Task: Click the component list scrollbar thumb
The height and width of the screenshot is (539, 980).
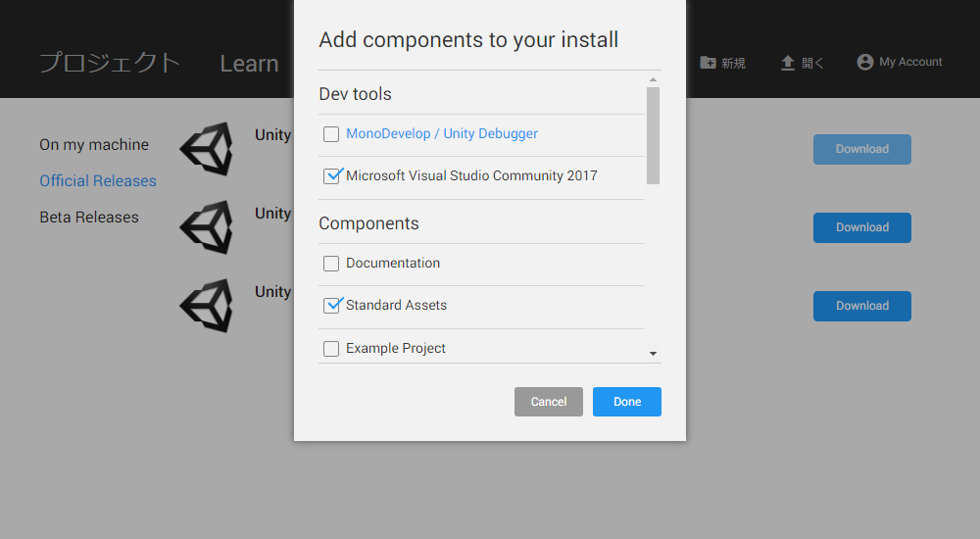Action: tap(653, 135)
